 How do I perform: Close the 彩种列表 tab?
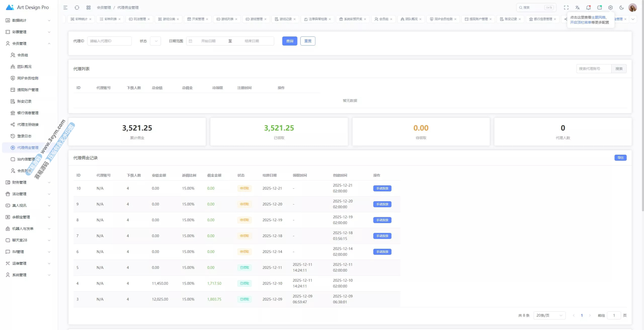(119, 19)
